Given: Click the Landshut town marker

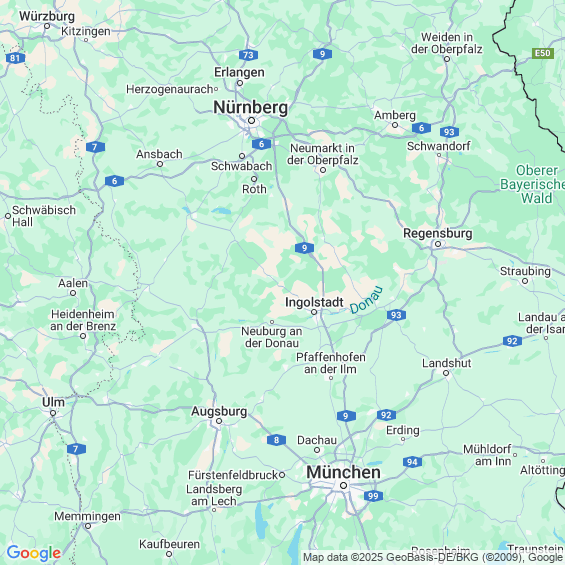Looking at the screenshot, I should pyautogui.click(x=446, y=373).
